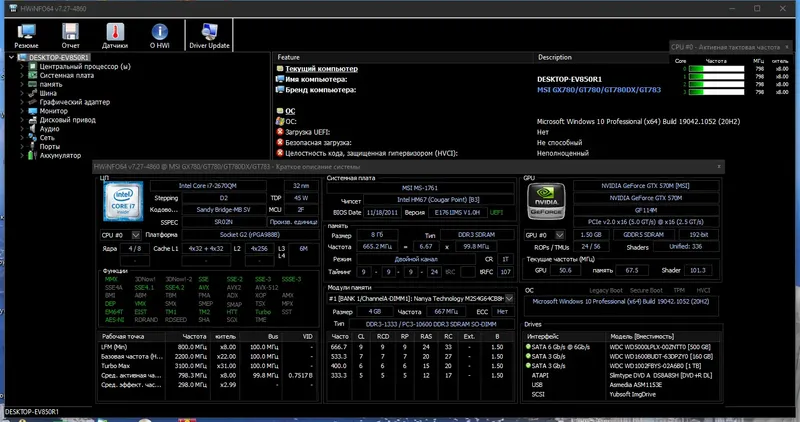Viewport: 800px width, 422px height.
Task: Click the MSI MS-1761 motherboard field
Action: pos(419,188)
